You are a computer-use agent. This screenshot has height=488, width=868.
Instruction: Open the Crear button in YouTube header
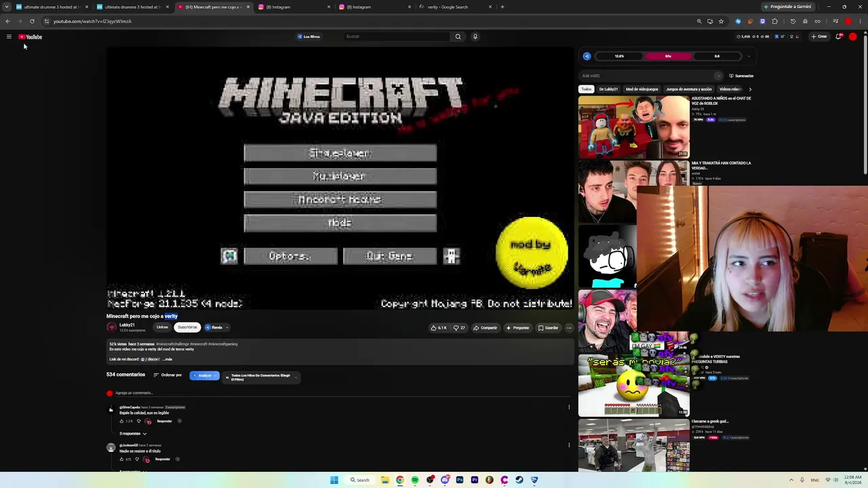point(819,37)
